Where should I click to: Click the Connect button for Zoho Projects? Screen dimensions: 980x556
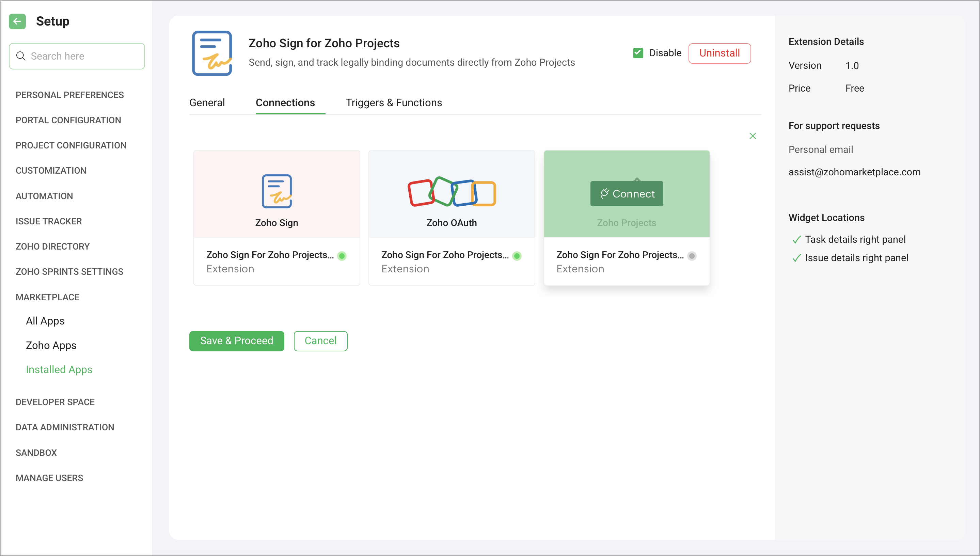[x=626, y=194]
